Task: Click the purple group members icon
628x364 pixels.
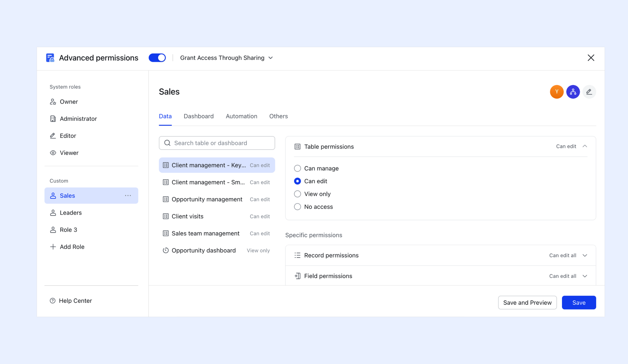Action: pyautogui.click(x=573, y=92)
